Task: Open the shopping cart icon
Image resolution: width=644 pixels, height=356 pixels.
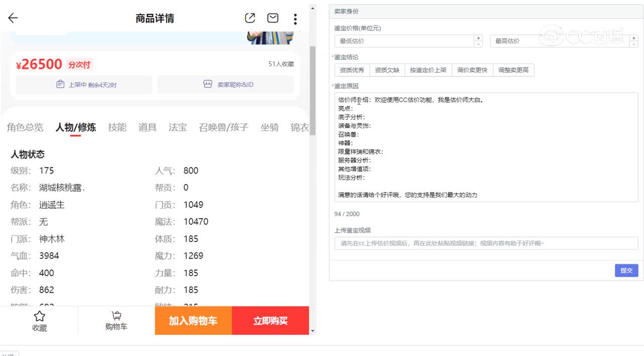Action: click(x=116, y=316)
